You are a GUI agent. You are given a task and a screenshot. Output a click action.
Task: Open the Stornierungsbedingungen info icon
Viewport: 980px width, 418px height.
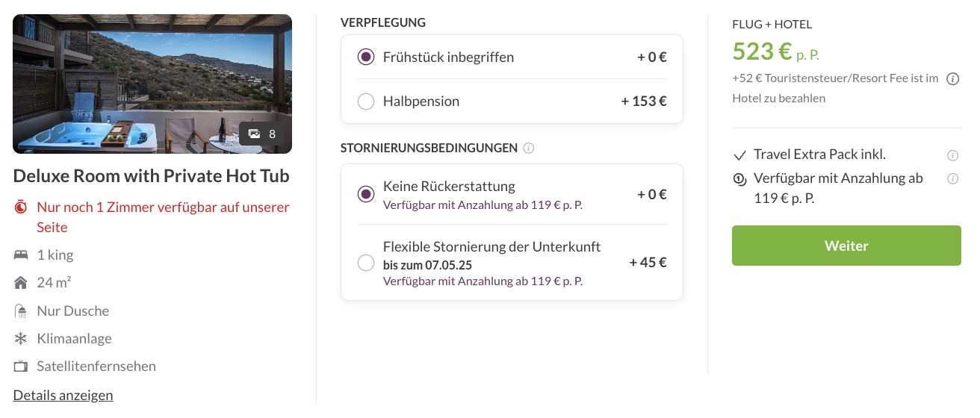[x=529, y=148]
